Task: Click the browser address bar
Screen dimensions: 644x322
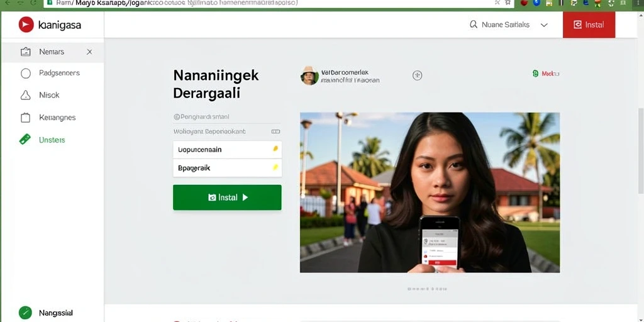Action: coord(279,3)
